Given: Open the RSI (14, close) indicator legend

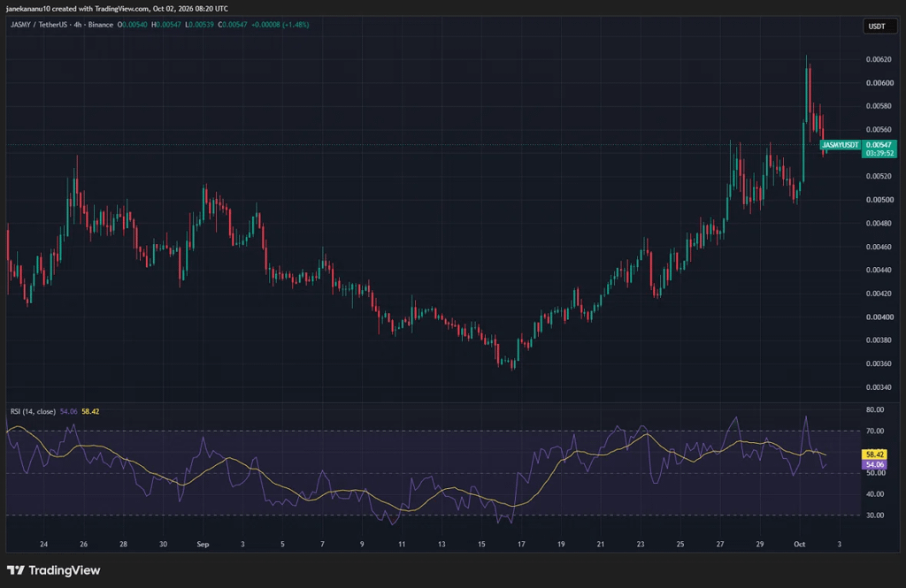Looking at the screenshot, I should coord(33,412).
